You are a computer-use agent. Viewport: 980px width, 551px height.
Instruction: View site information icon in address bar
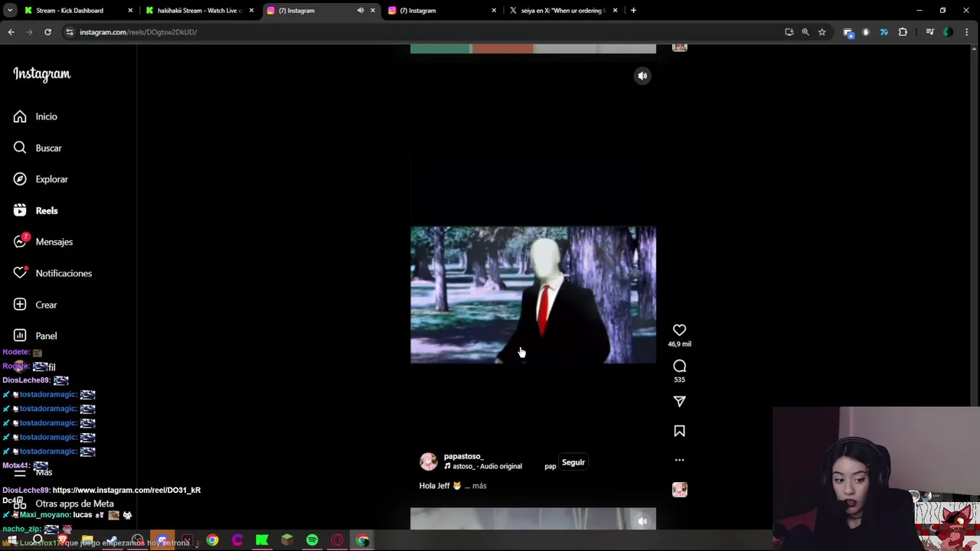pos(70,32)
